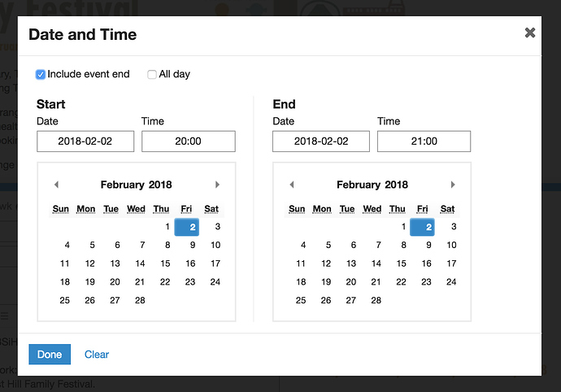Viewport: 561px width, 392px height.
Task: Go to previous month in Start calendar
Action: [56, 185]
